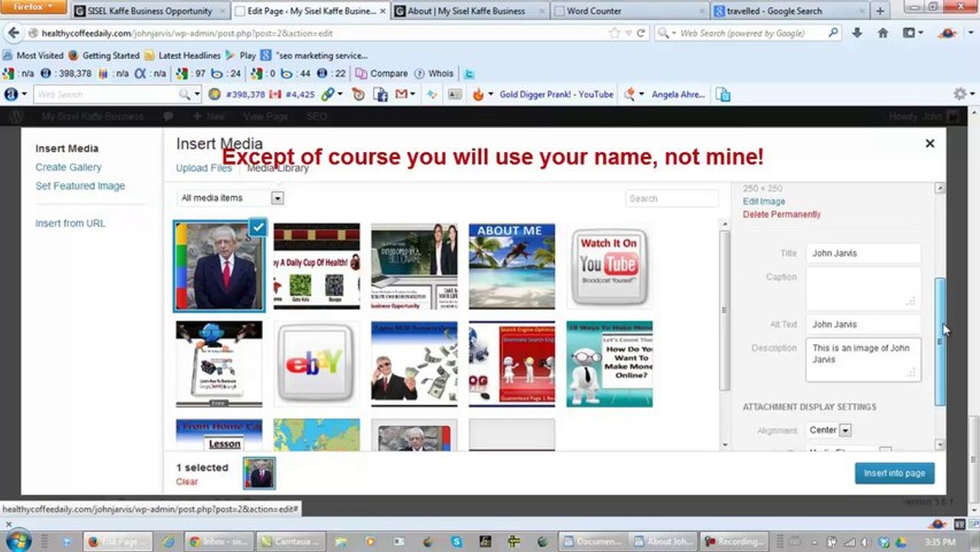Open the About Joh... taskbar window
Viewport: 980px width, 552px height.
click(661, 541)
